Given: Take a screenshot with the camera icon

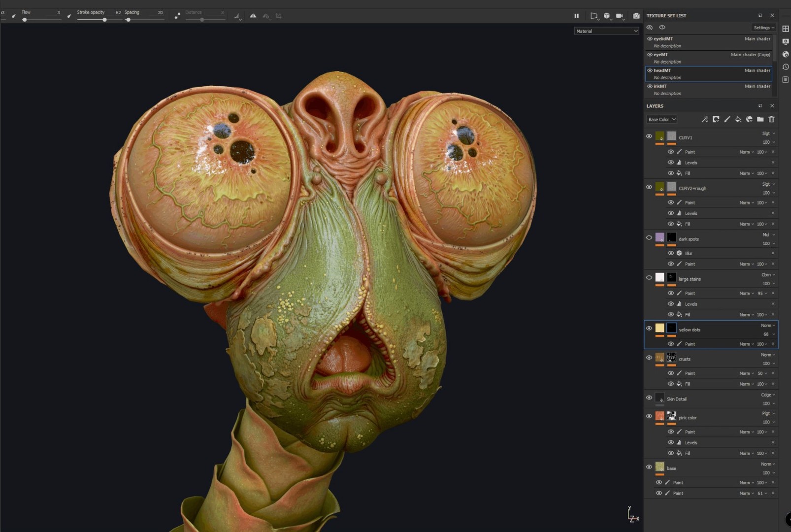Looking at the screenshot, I should [636, 15].
